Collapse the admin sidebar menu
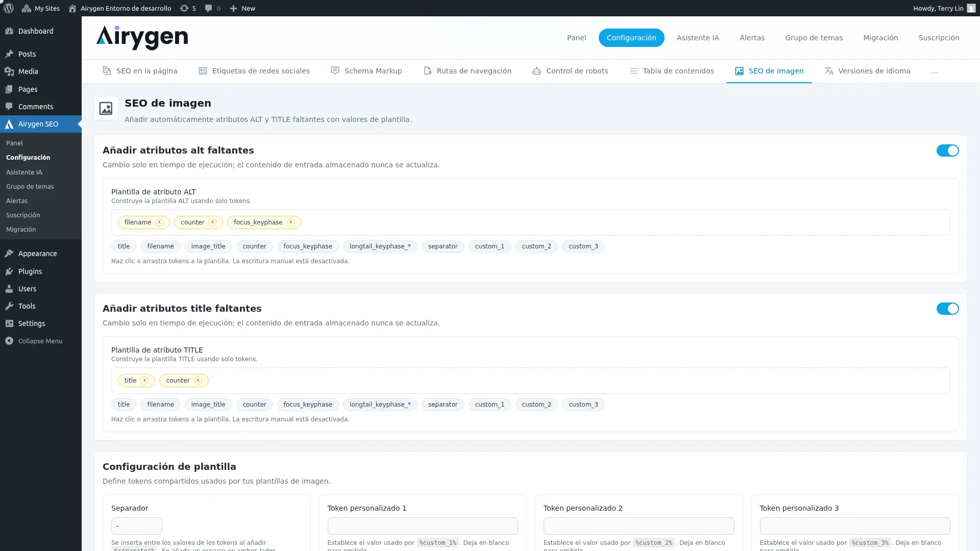This screenshot has width=980, height=551. click(41, 341)
